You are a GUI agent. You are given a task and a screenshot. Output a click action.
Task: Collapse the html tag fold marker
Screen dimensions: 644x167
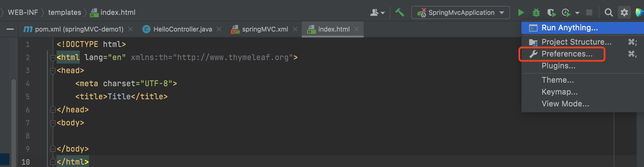(53, 57)
